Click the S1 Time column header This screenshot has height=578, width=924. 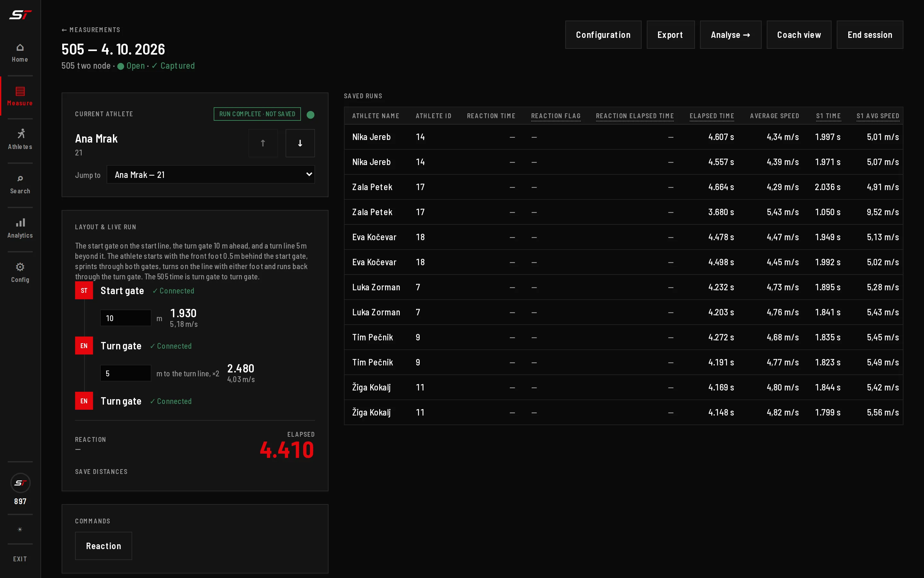coord(828,116)
